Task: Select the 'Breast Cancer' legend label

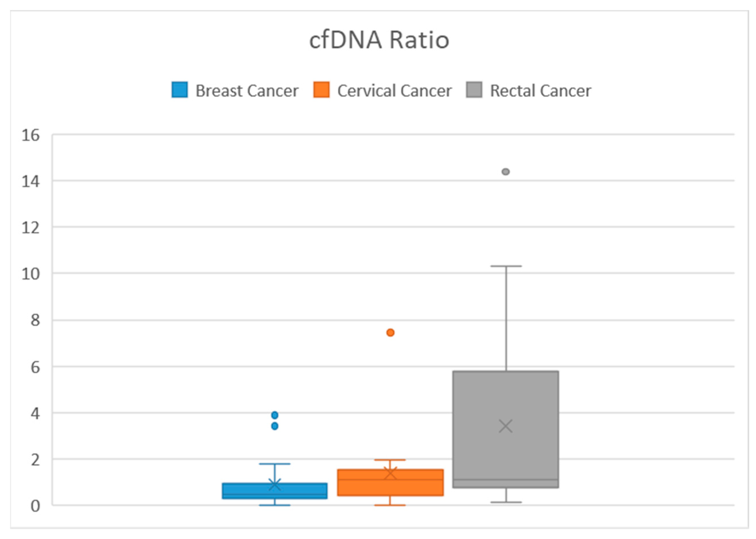Action: coord(247,91)
